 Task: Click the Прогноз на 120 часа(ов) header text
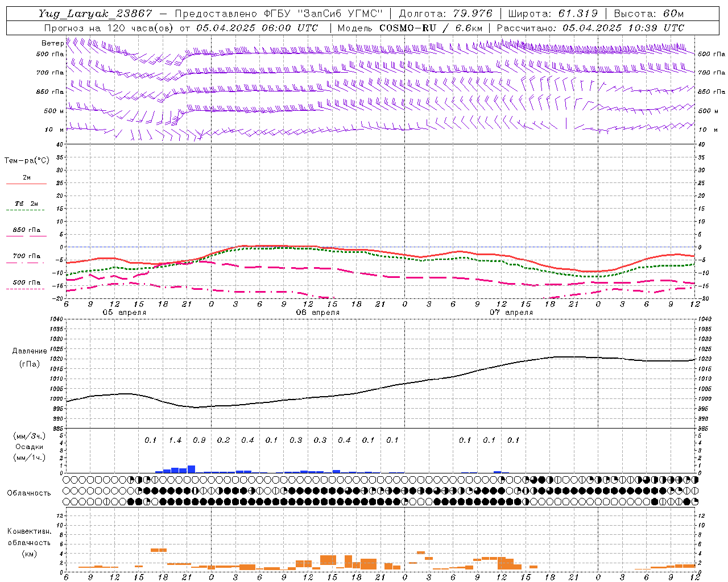[x=109, y=28]
